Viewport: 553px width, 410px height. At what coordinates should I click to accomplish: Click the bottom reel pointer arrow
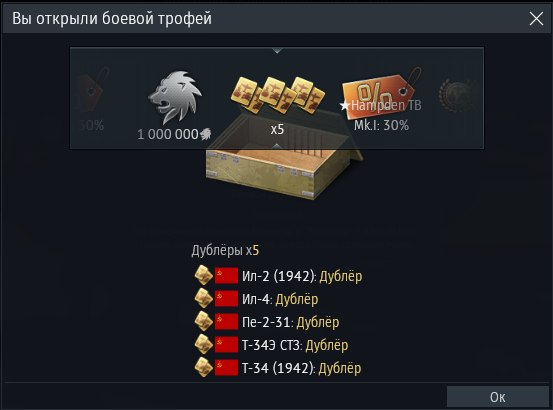pos(277,146)
